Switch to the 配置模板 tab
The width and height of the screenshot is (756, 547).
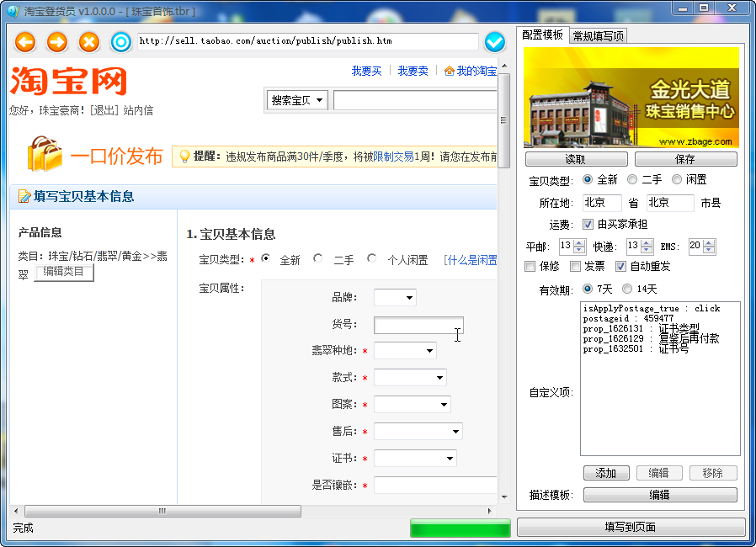pyautogui.click(x=542, y=35)
